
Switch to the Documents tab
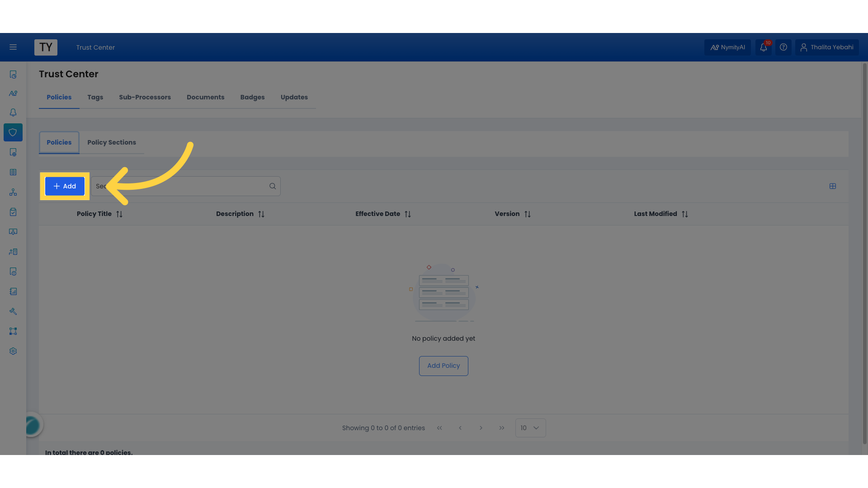click(205, 97)
